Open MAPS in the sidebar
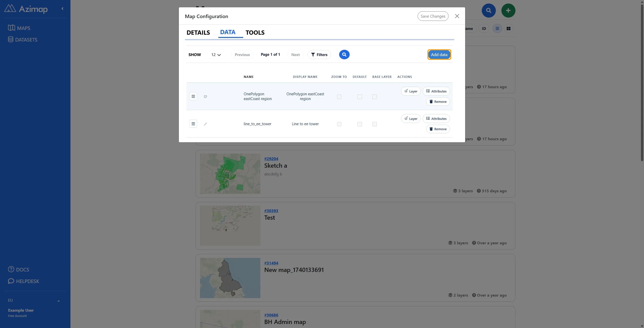Screen dimensions: 644x328 point(19,28)
